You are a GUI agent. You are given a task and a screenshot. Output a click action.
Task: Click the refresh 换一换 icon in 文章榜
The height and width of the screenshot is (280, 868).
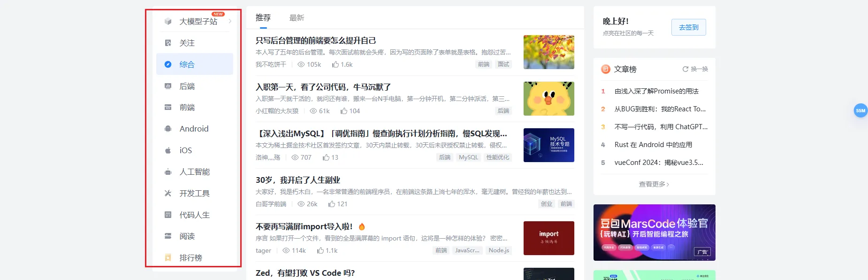pyautogui.click(x=685, y=69)
